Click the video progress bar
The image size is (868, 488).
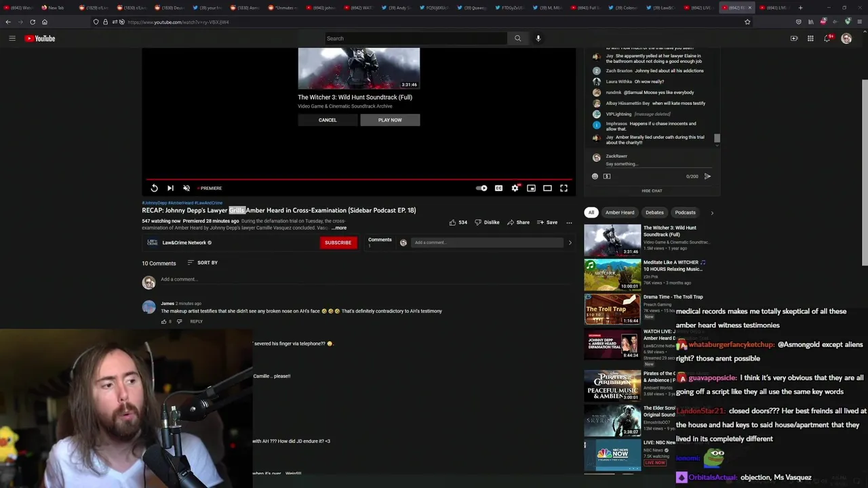358,180
